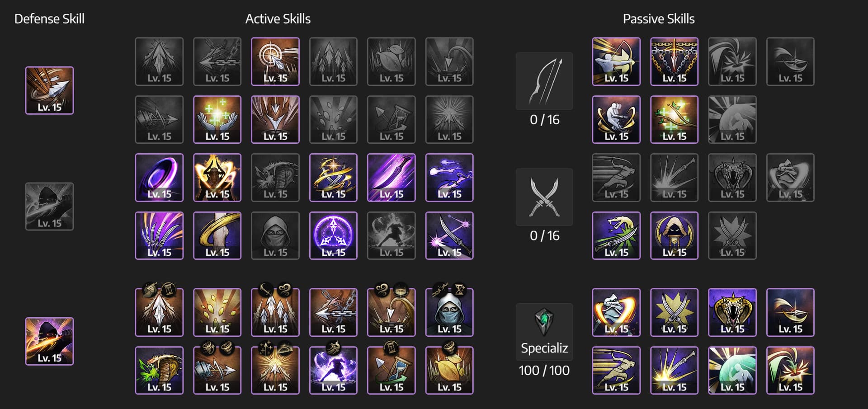Click the arrow with hourglass specialization skill

coord(392,370)
